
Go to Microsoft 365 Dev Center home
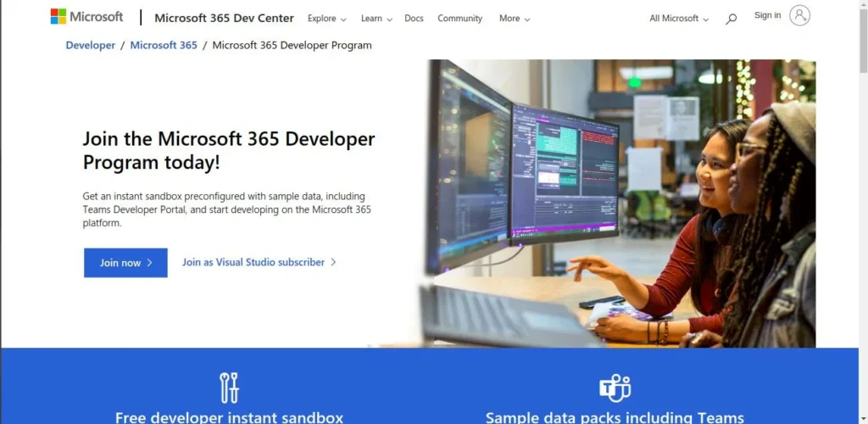(224, 18)
